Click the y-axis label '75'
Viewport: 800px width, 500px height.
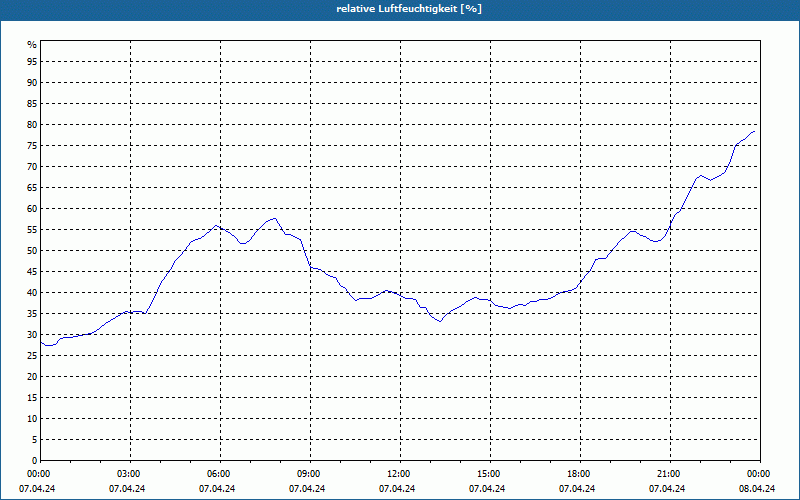point(32,146)
